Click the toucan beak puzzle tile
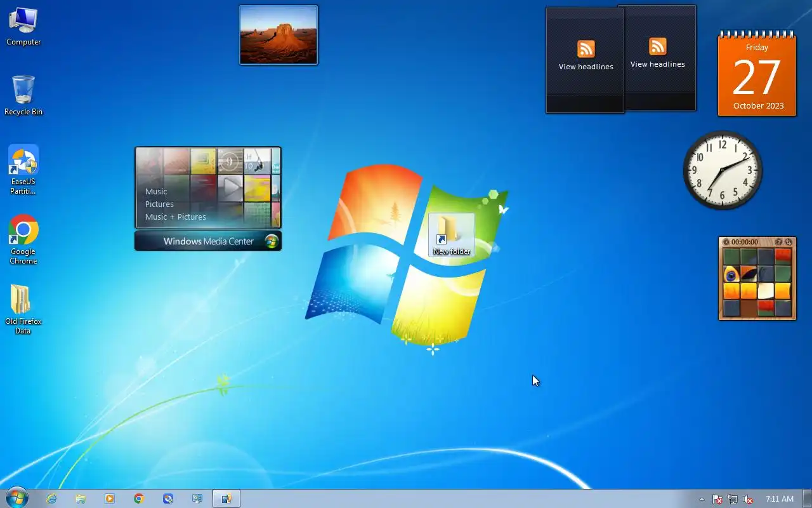This screenshot has width=812, height=508. pos(749,274)
